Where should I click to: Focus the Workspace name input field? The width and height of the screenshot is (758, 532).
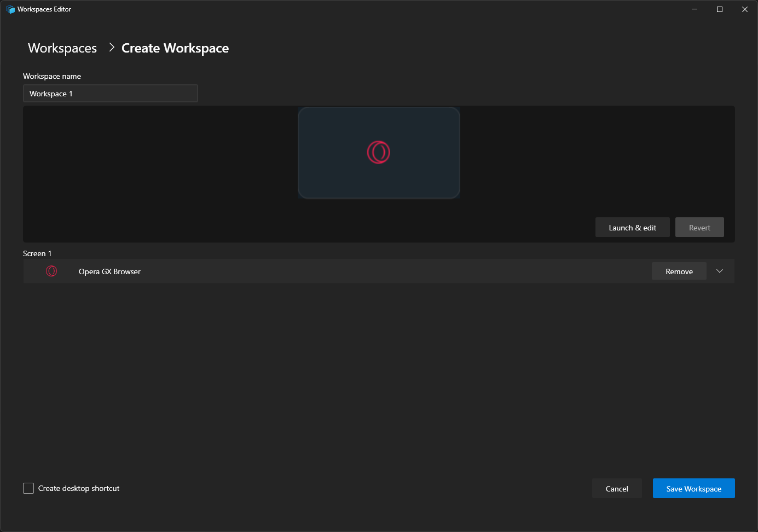[110, 94]
